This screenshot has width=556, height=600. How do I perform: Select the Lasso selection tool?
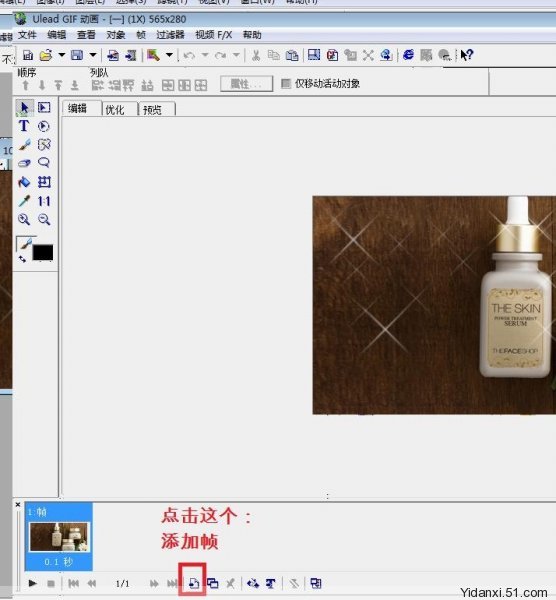point(44,163)
